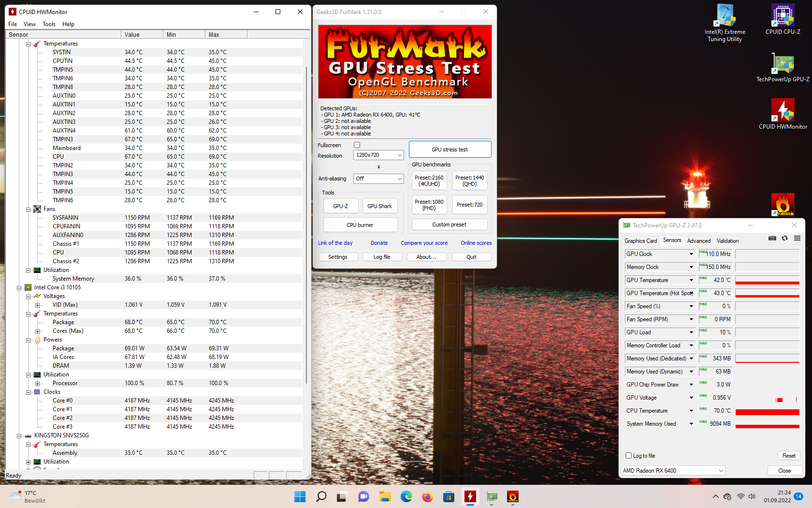
Task: Open HWMonitor Tools menu
Action: 49,24
